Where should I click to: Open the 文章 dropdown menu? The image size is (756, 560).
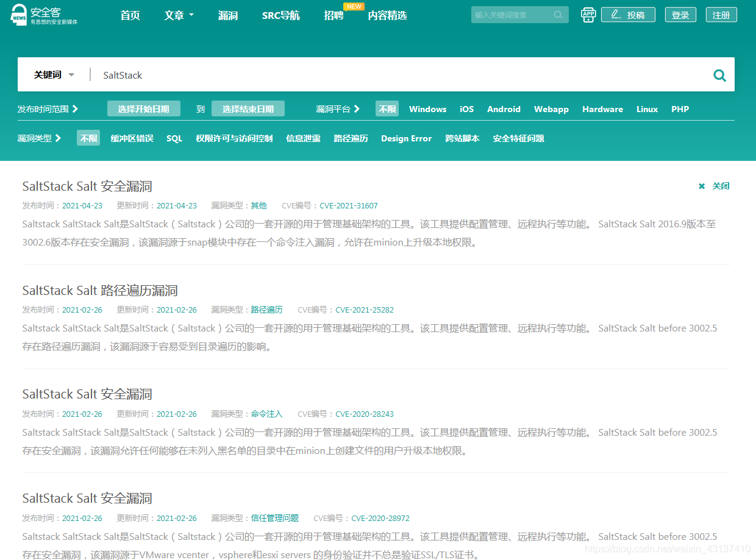179,15
